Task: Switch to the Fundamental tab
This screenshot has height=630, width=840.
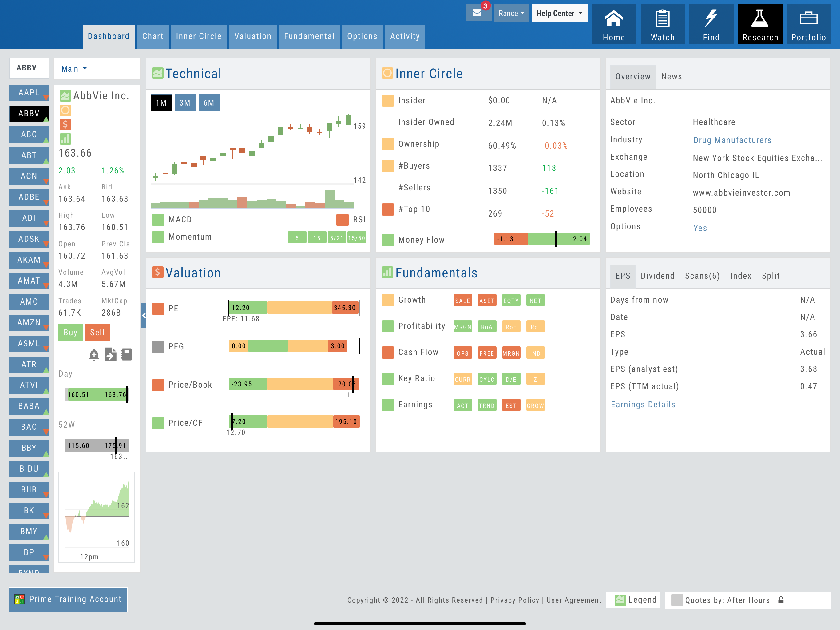Action: 310,37
